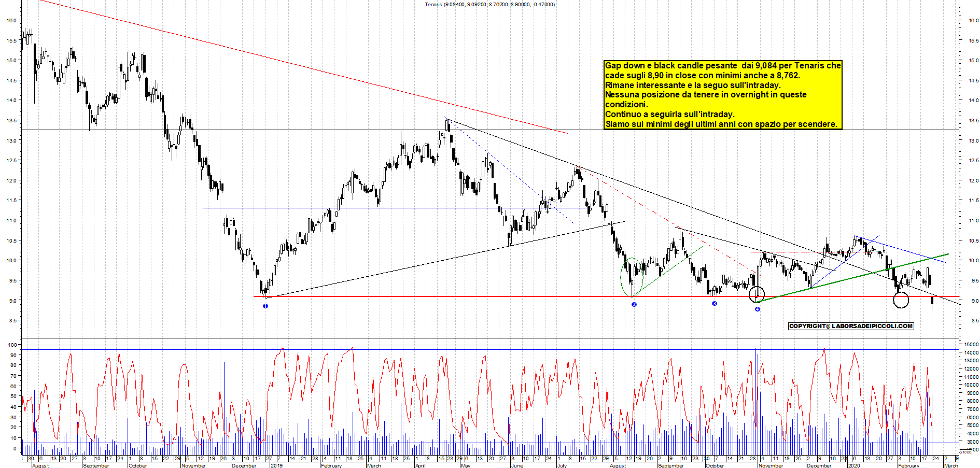Viewport: 980px width, 468px height.
Task: Click 9.0 on the right-hand price scale
Action: (x=974, y=301)
